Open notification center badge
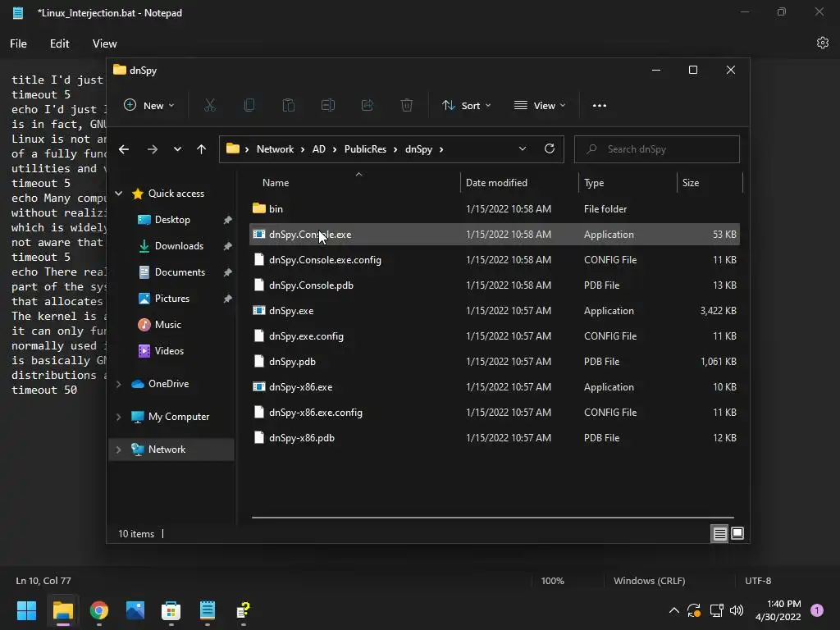 (817, 610)
